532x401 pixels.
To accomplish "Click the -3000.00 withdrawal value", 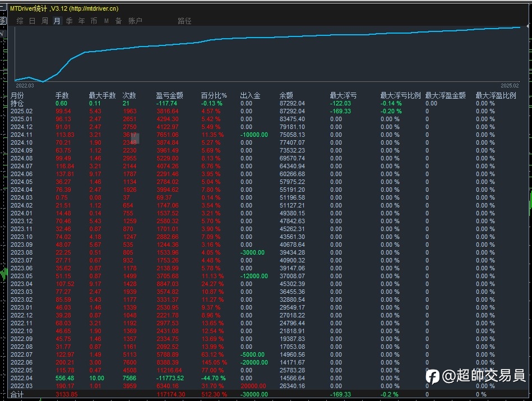I will (x=252, y=252).
